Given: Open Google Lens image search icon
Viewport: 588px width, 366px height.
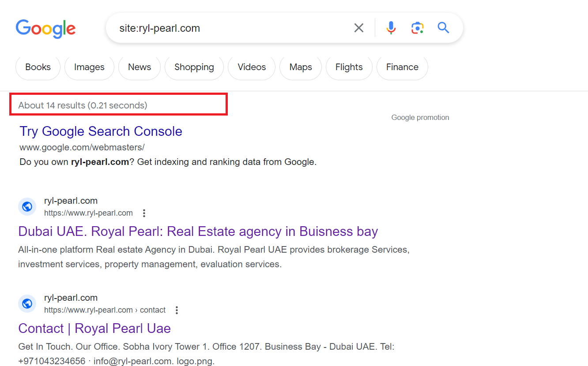Looking at the screenshot, I should tap(417, 28).
